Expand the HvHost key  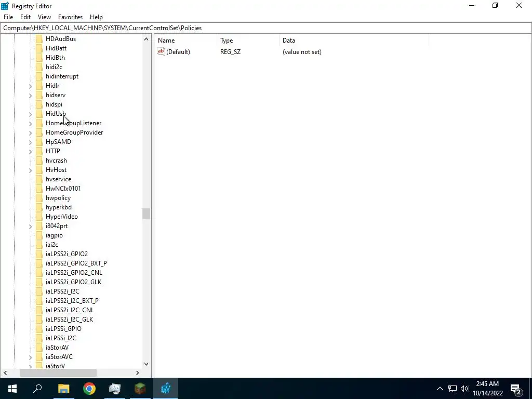(30, 170)
